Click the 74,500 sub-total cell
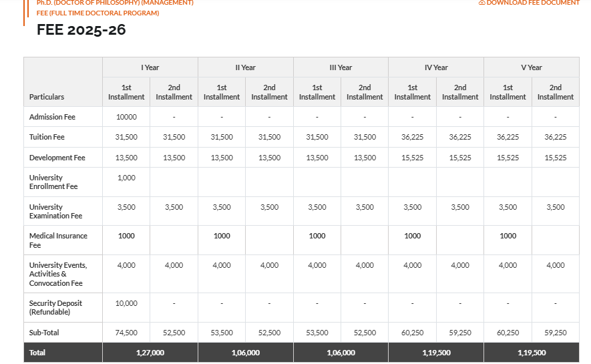The height and width of the screenshot is (364, 591). pos(126,333)
